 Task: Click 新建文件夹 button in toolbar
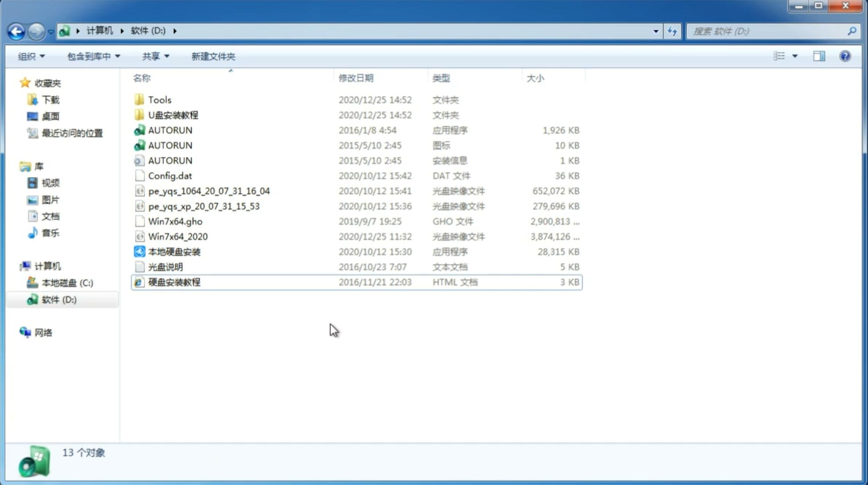coord(213,55)
